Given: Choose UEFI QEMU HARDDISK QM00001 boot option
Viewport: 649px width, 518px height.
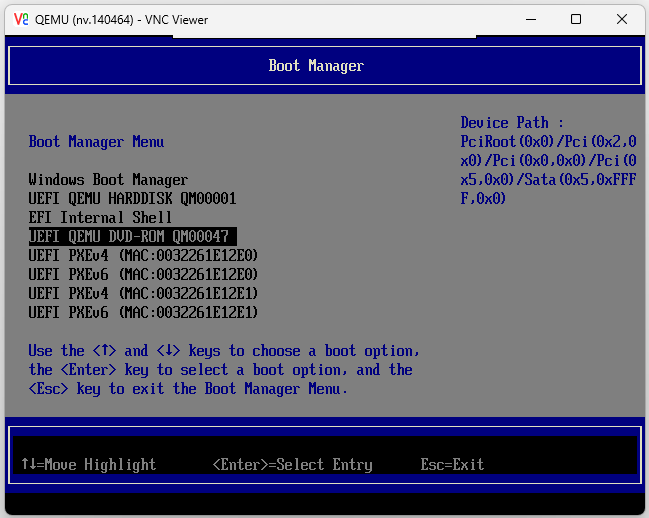Looking at the screenshot, I should point(132,199).
